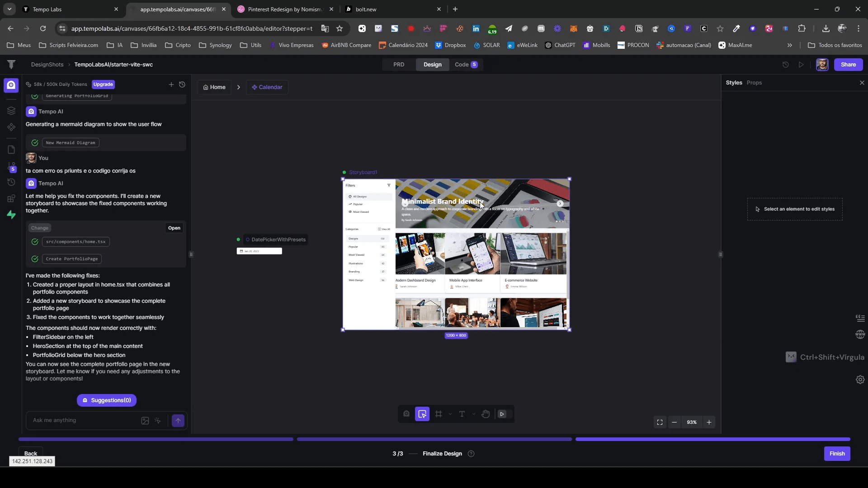
Task: Start a new chat with plus icon
Action: pyautogui.click(x=171, y=84)
